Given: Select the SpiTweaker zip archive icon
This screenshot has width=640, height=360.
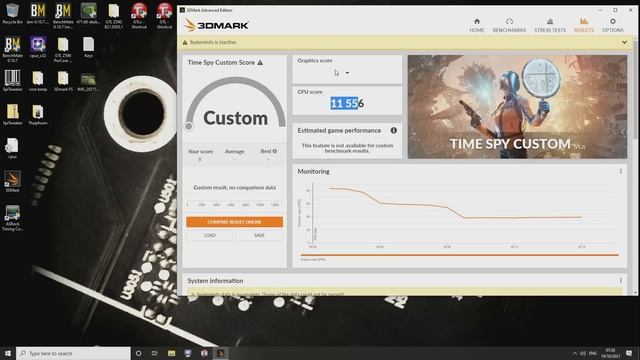Looking at the screenshot, I should click(x=12, y=115).
